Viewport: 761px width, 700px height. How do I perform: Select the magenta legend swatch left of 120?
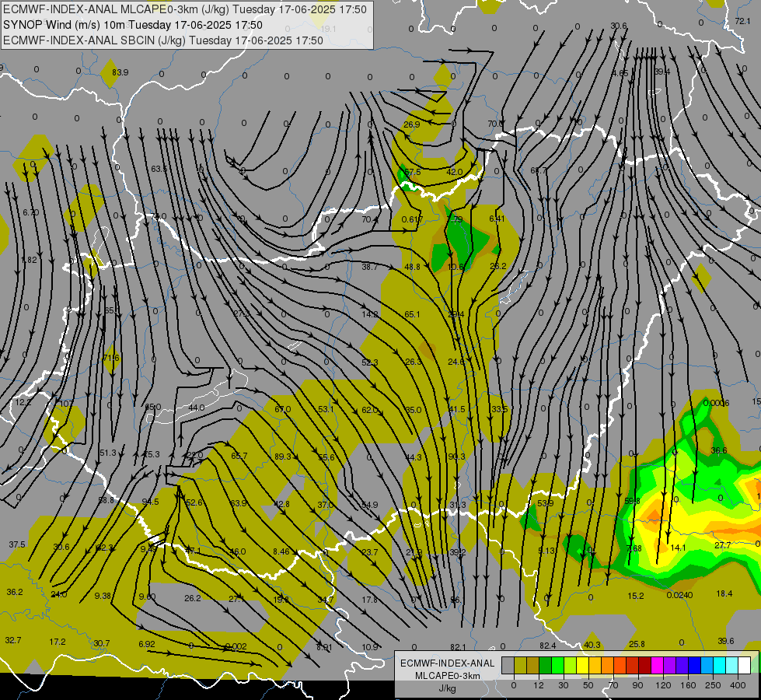[658, 665]
